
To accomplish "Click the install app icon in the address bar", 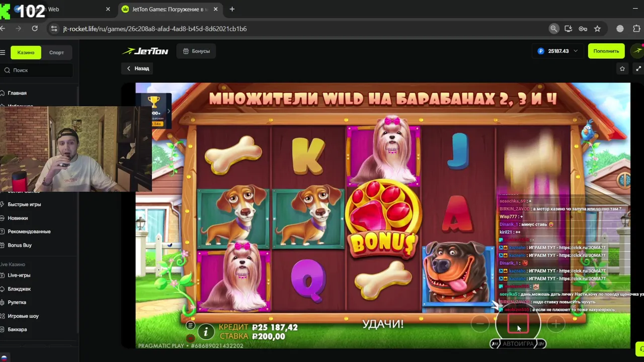I will (x=568, y=29).
